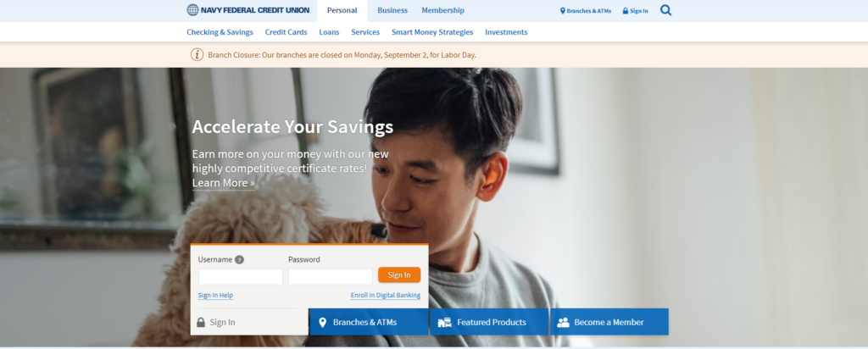Screen dimensions: 868x349
Task: Click the header lock icon beside Sign In
Action: tap(625, 10)
